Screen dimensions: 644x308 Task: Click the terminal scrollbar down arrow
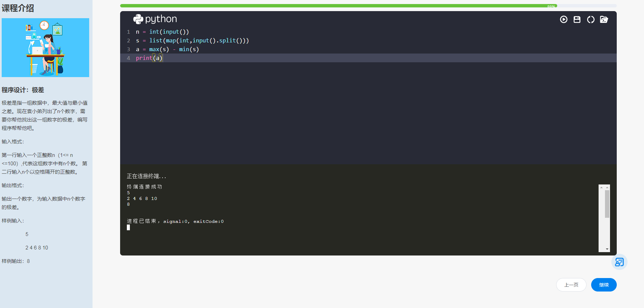point(607,249)
